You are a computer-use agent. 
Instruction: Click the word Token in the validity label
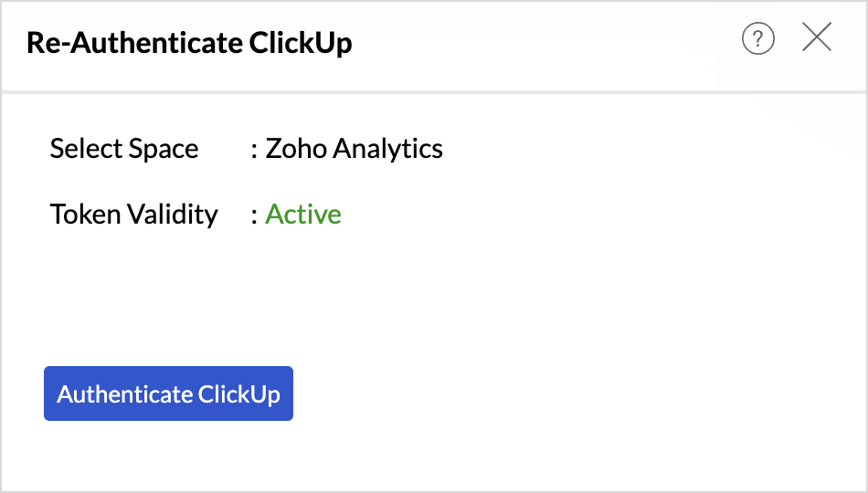tap(85, 215)
